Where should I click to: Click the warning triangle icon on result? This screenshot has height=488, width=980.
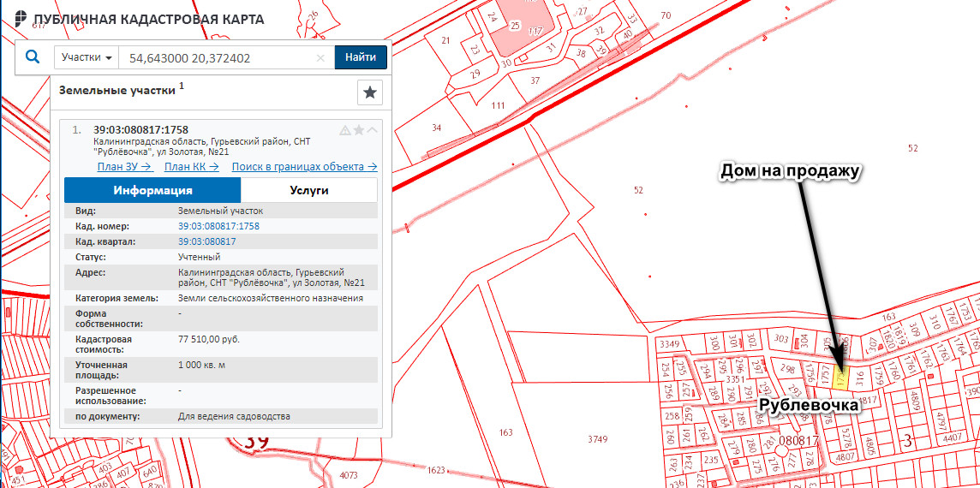[345, 130]
